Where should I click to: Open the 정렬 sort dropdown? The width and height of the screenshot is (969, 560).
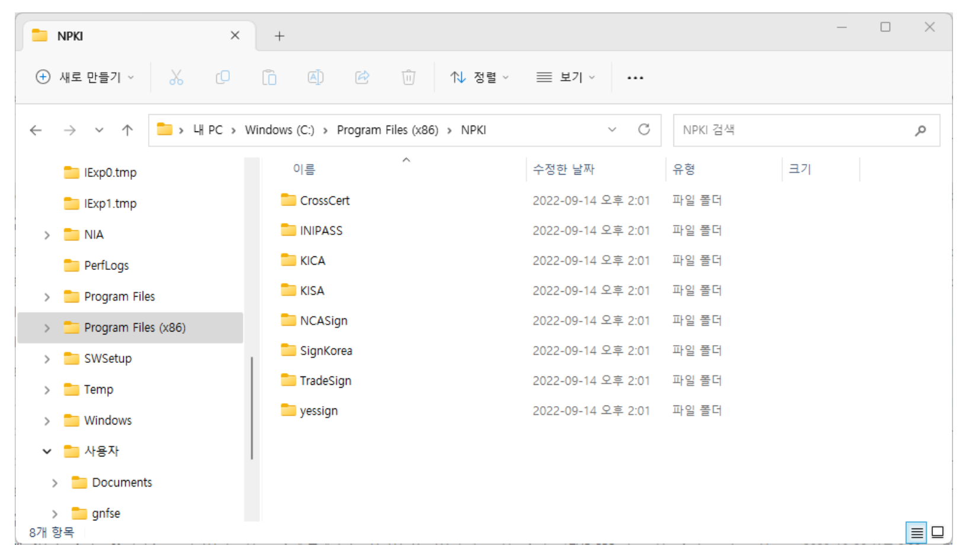479,78
